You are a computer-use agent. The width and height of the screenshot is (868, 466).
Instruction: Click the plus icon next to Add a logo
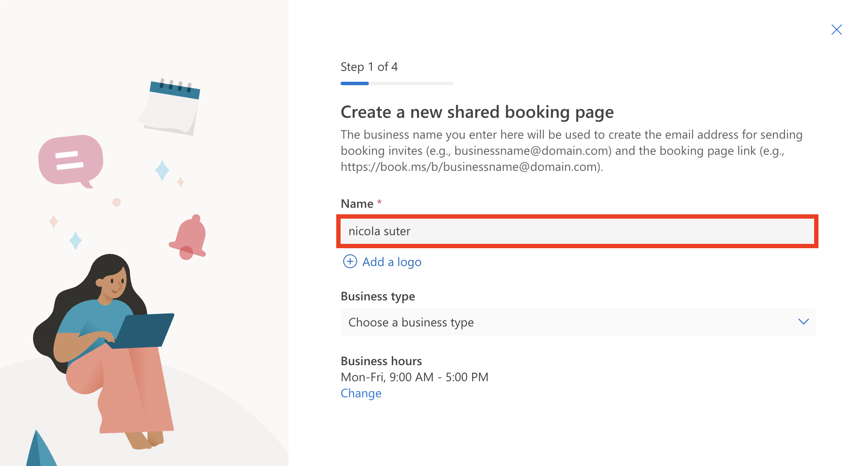(x=349, y=262)
